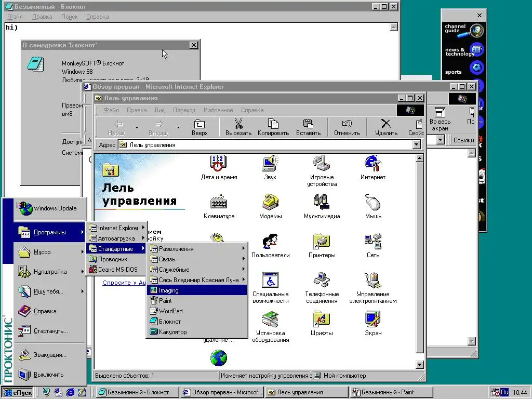The width and height of the screenshot is (532, 399).
Task: Open the Избранное menu in Лель управления
Action: pos(218,110)
